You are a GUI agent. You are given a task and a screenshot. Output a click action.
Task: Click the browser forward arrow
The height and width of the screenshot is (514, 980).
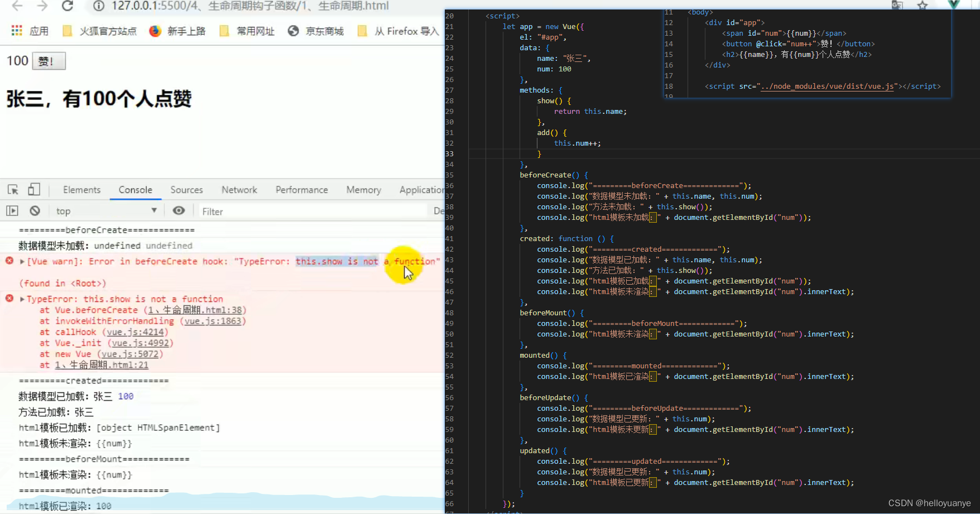42,6
